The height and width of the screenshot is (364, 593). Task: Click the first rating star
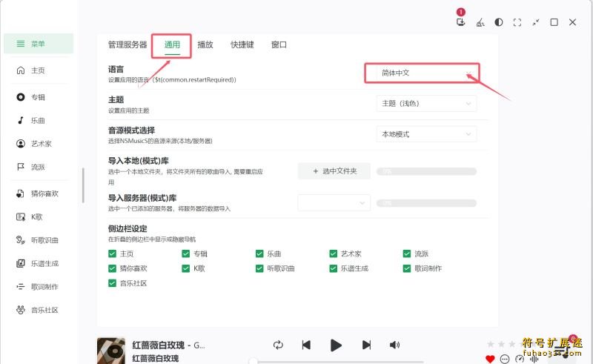click(491, 344)
